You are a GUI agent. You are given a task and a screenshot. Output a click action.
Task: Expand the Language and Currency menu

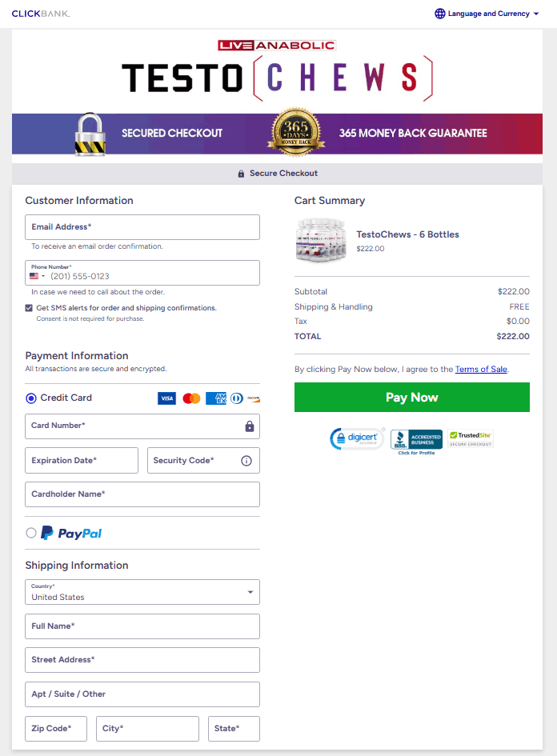point(487,13)
